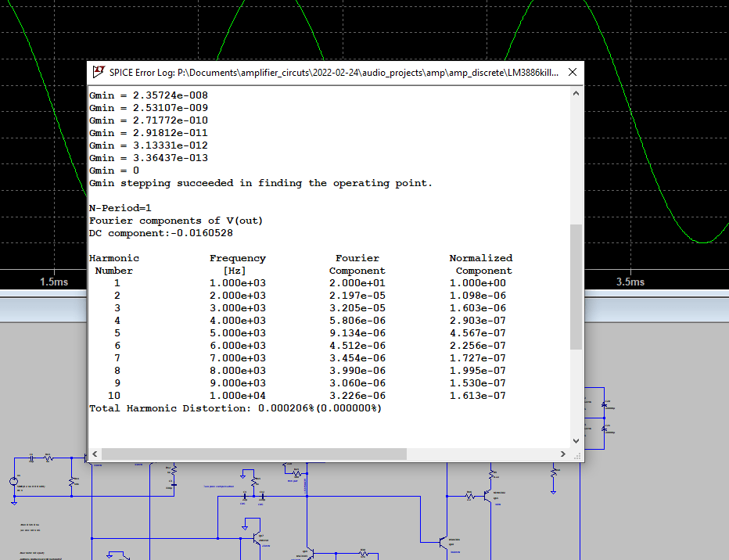Click harmonic 1 Fourier component '2.000e+01'
This screenshot has width=729, height=560.
357,283
